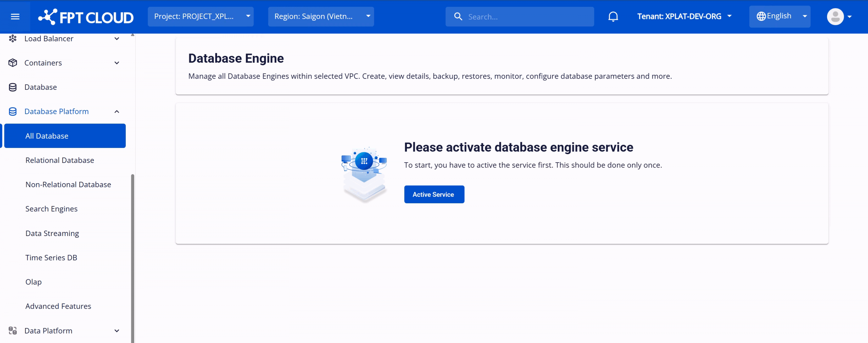Image resolution: width=868 pixels, height=343 pixels.
Task: Click the search magnifier icon
Action: coord(458,17)
